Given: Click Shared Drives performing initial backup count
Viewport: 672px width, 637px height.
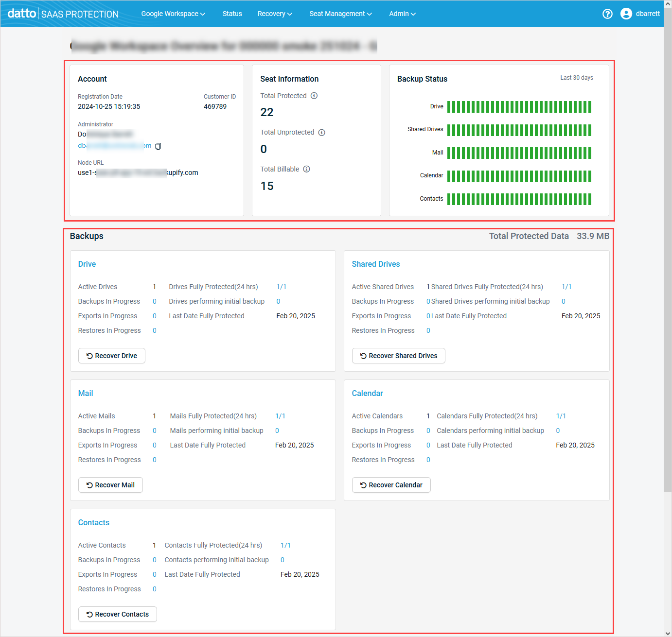Looking at the screenshot, I should pos(564,301).
